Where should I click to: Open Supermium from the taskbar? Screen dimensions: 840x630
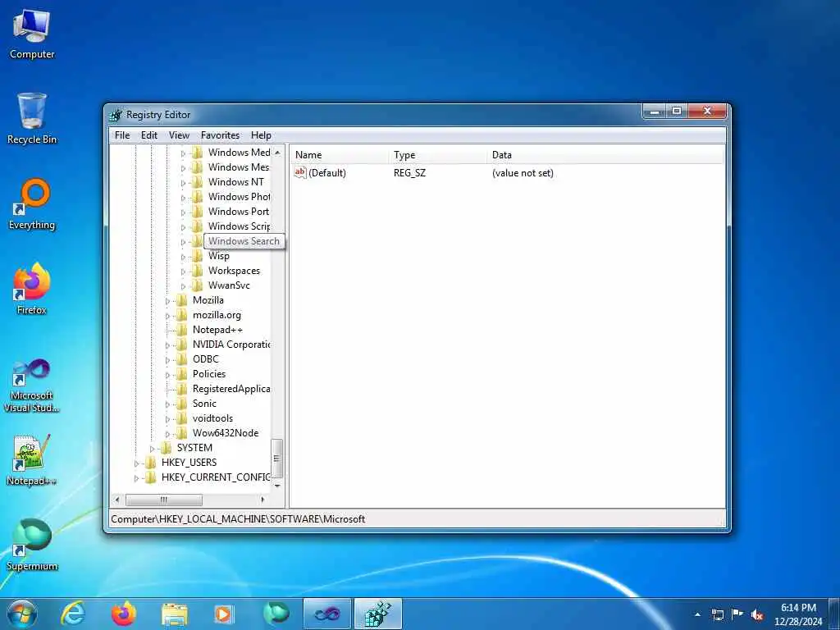tap(276, 614)
